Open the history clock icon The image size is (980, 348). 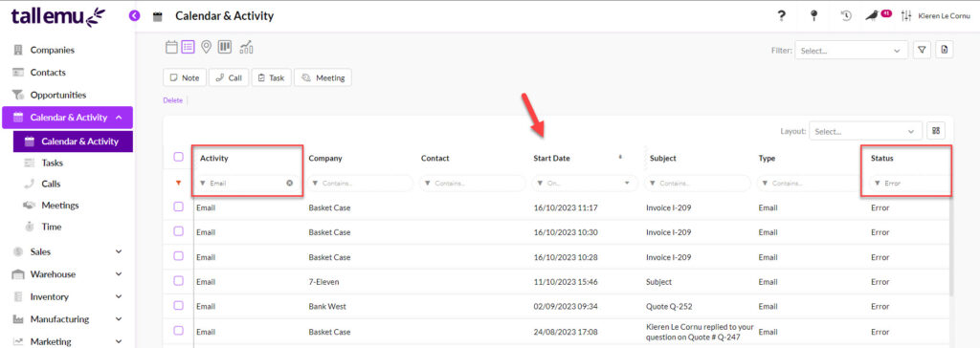click(846, 16)
